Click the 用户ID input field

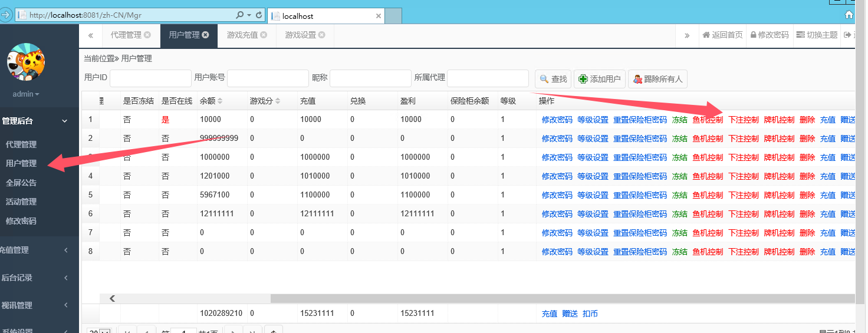(150, 78)
